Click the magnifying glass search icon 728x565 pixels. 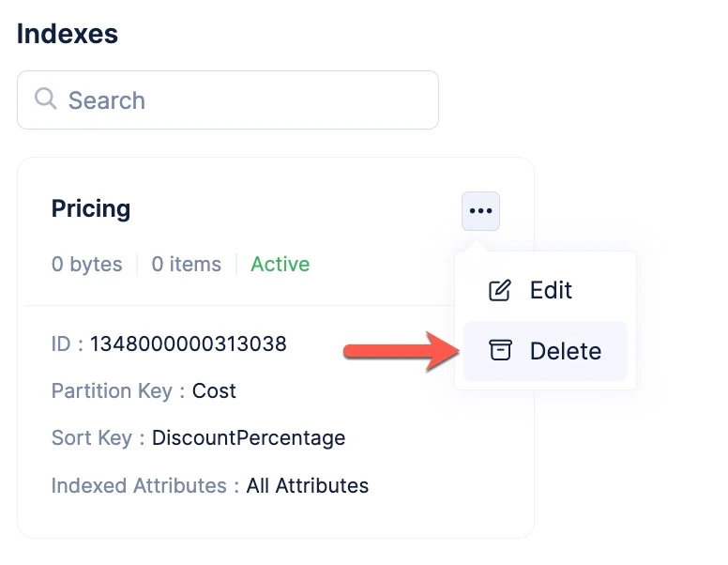tap(45, 99)
